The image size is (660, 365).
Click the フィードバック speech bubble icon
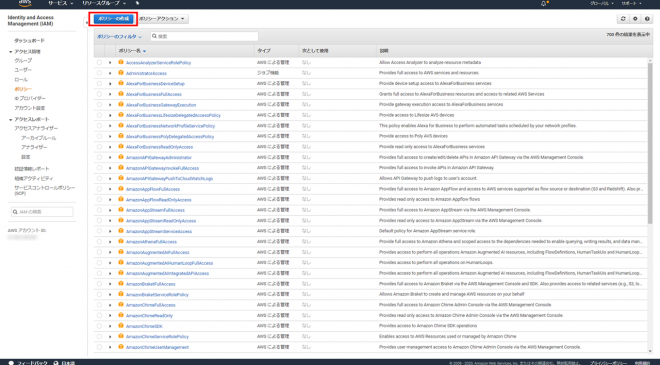[x=11, y=362]
